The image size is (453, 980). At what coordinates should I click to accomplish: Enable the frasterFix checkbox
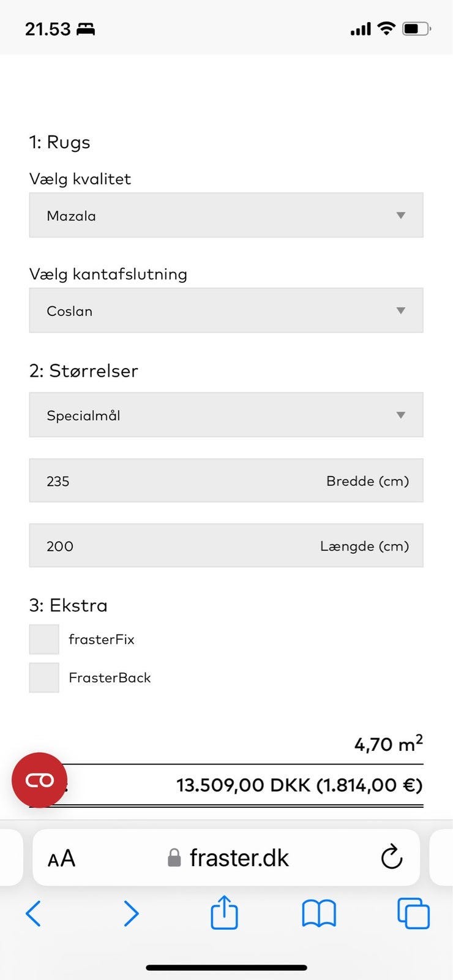(x=44, y=639)
